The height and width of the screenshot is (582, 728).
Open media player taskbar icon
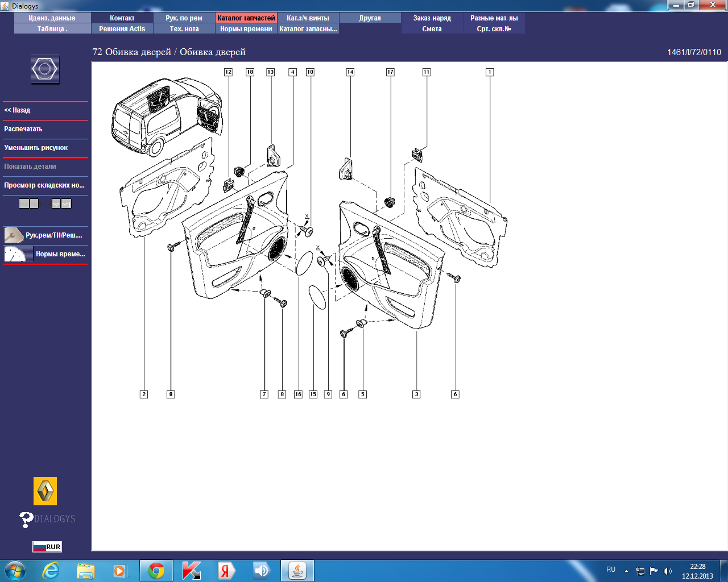coord(120,571)
